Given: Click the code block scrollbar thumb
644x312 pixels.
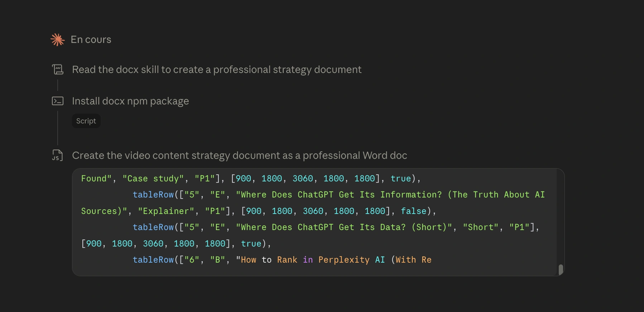Looking at the screenshot, I should pos(561,269).
